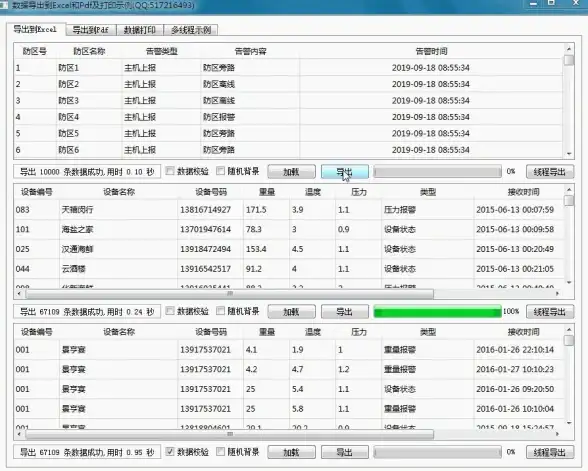Image resolution: width=588 pixels, height=471 pixels.
Task: Click 加载 in the 0.24 秒 row
Action: click(x=291, y=312)
